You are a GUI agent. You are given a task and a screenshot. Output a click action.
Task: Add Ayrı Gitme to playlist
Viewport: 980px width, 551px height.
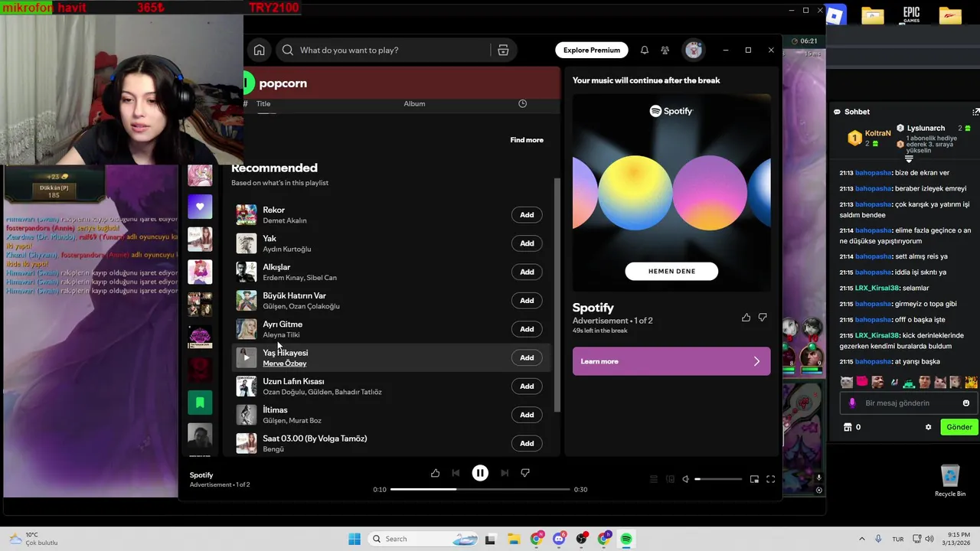coord(527,329)
